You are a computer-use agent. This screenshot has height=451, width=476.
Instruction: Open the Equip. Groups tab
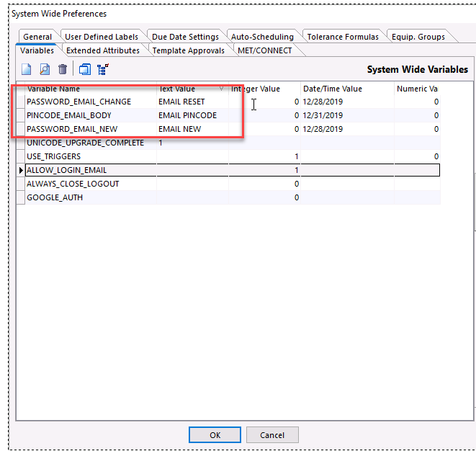(418, 37)
